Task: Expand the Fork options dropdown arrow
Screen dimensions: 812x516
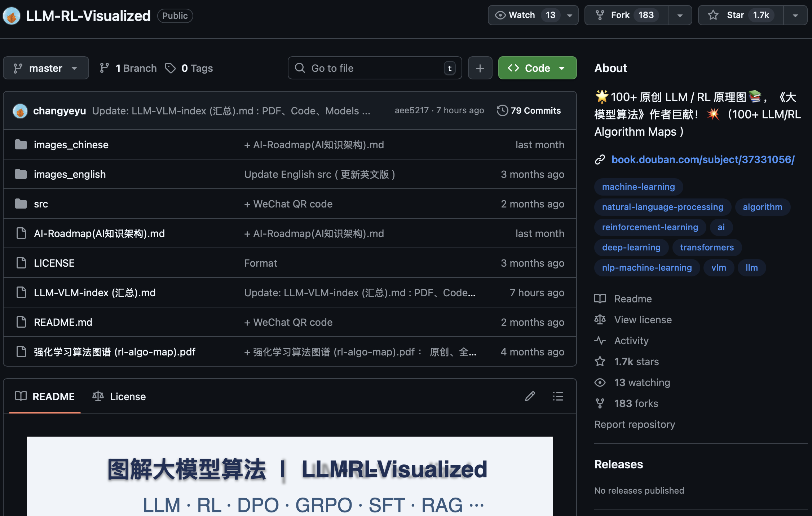Action: [680, 16]
